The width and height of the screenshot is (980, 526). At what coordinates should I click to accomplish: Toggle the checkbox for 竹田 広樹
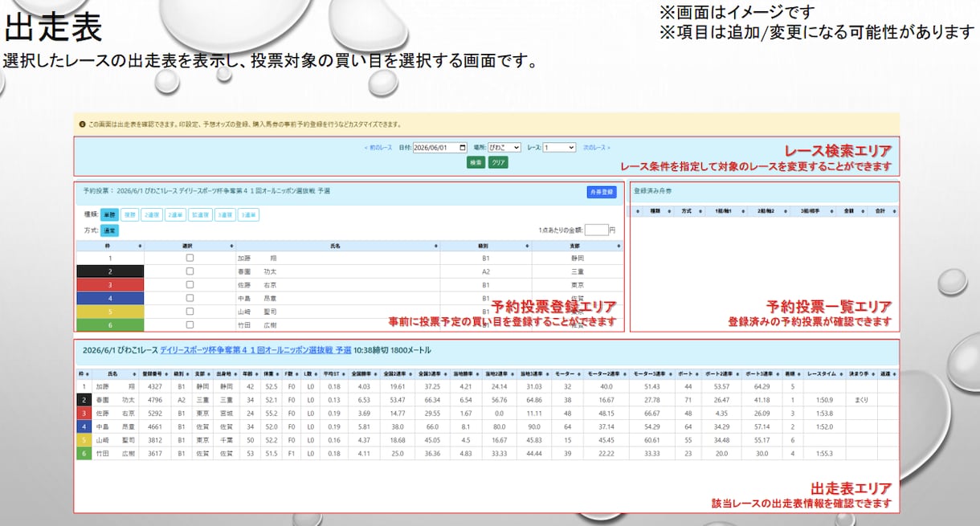coord(190,324)
